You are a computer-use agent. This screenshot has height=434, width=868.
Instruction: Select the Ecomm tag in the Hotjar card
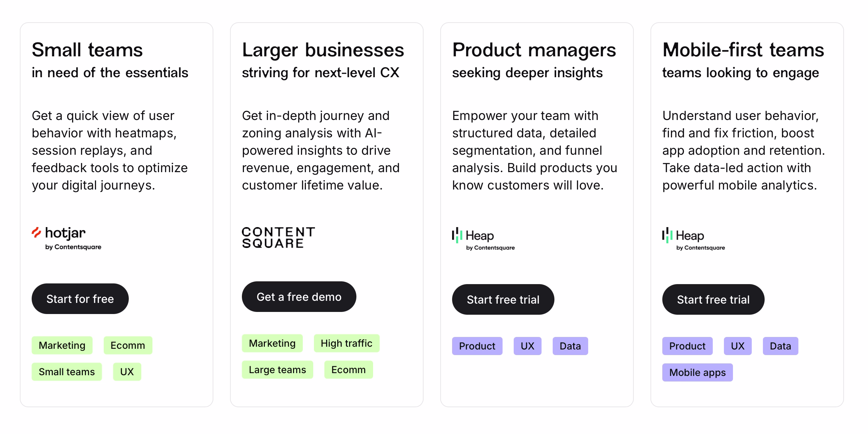128,345
